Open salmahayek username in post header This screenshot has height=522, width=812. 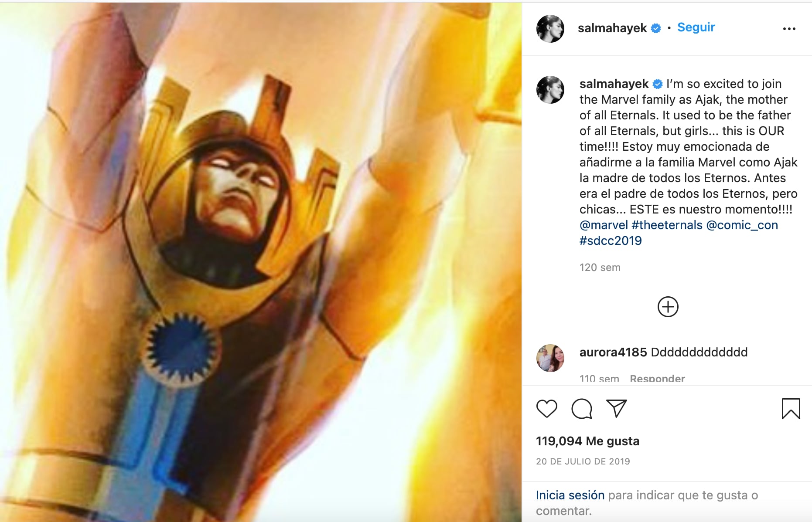(x=612, y=28)
